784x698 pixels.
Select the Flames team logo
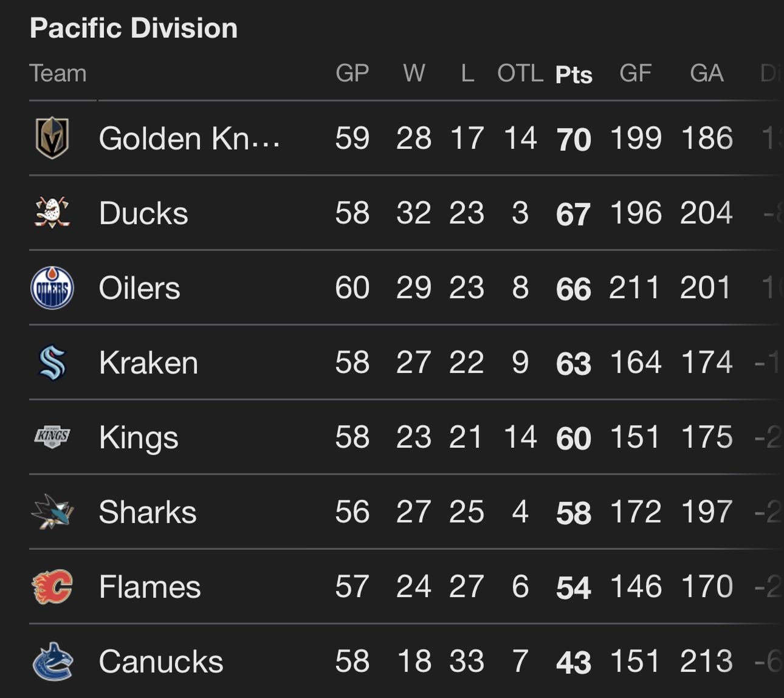click(x=52, y=587)
